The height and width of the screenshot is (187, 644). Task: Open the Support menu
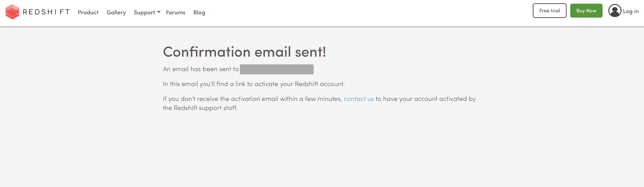144,13
